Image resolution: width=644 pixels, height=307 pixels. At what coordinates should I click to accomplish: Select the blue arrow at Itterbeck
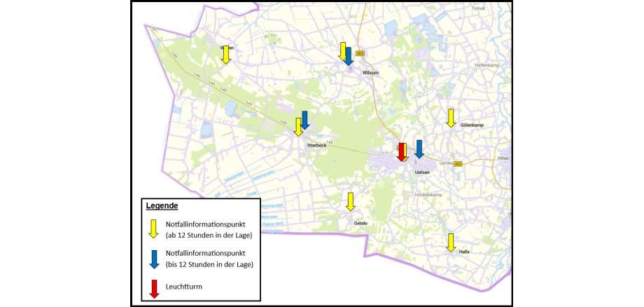304,120
